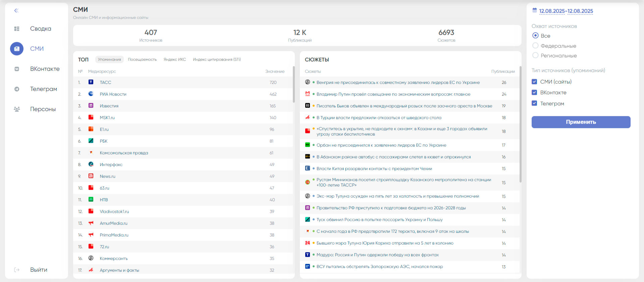
Task: Open the РИА Новости row in top list
Action: tap(113, 94)
